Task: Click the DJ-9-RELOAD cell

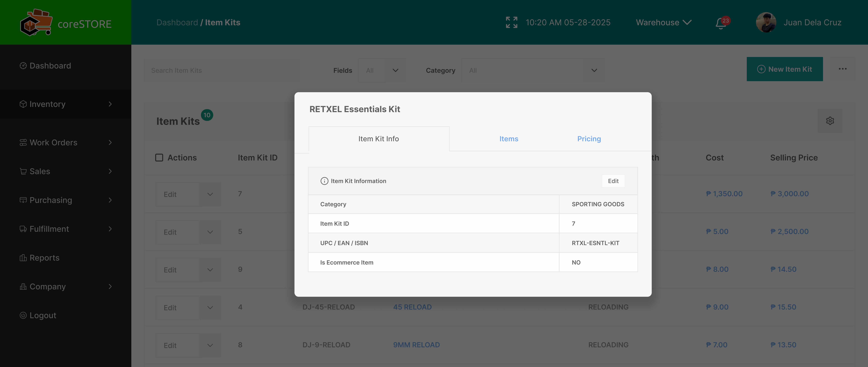Action: 326,345
